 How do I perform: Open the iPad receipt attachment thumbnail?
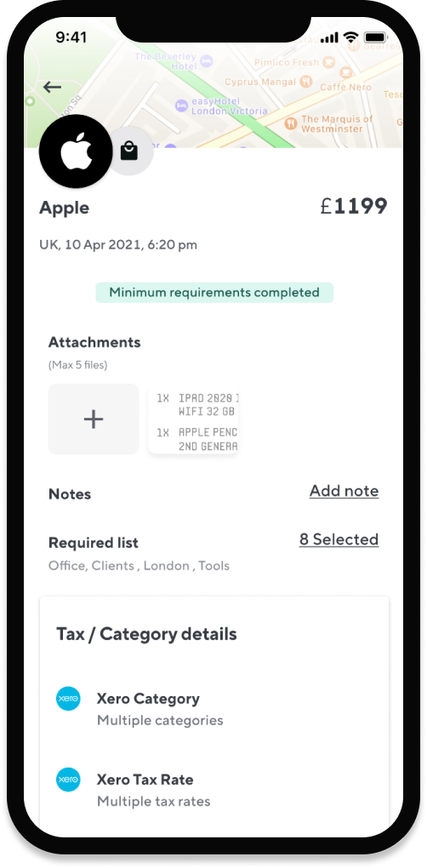[x=193, y=420]
